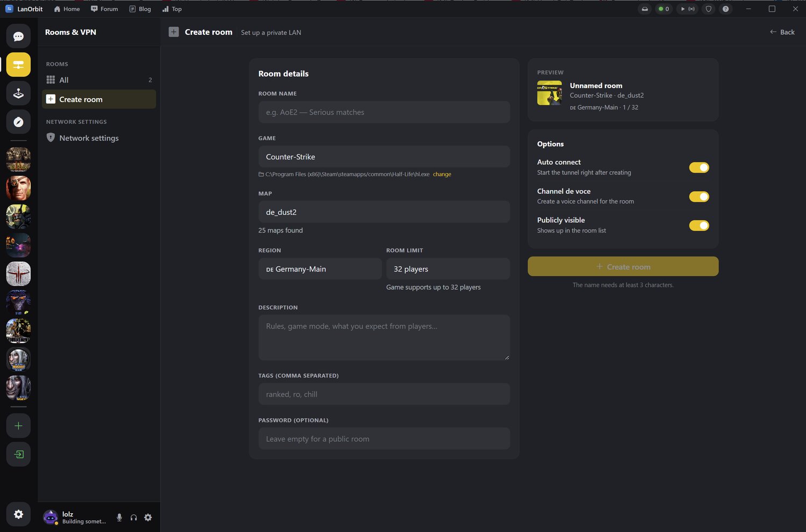
Task: Open the Top tab in title bar
Action: [172, 9]
